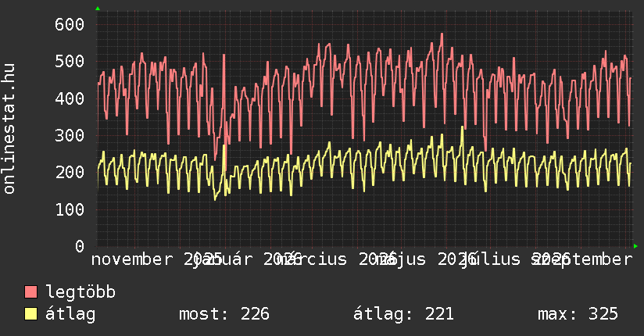644x336 pixels.
Task: Click the 600 y-axis label
Action: [70, 25]
